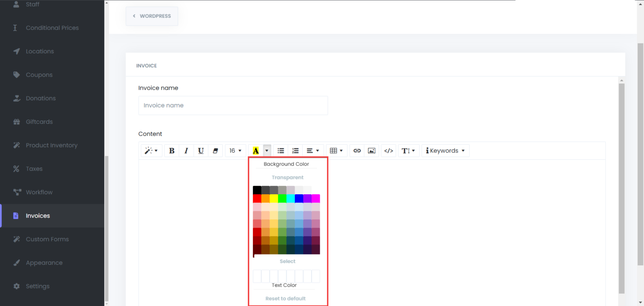Viewport: 644px width, 306px height.
Task: Insert an unordered bullet list
Action: [x=281, y=150]
